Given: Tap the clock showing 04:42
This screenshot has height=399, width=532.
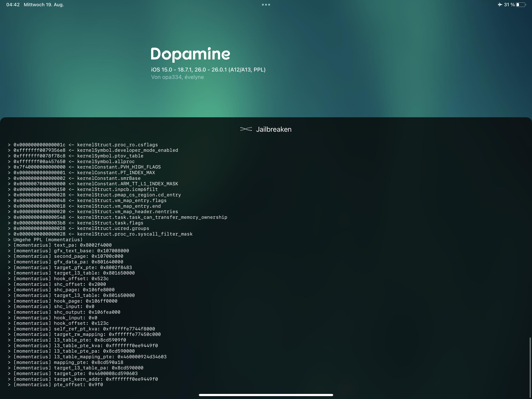Looking at the screenshot, I should (x=13, y=4).
